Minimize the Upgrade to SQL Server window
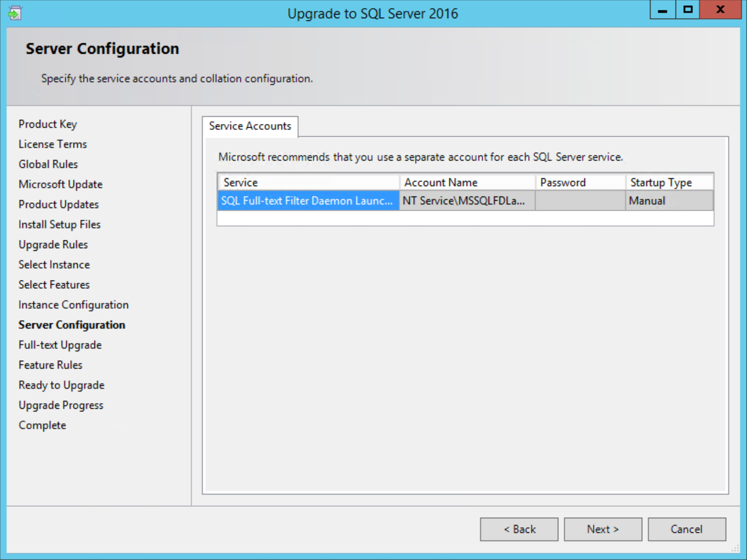The image size is (747, 560). pos(663,10)
